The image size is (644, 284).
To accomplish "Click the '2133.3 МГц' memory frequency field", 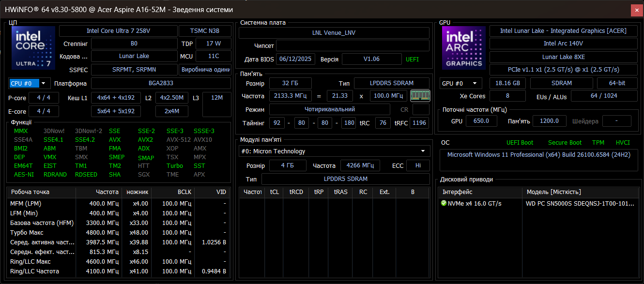I will (290, 96).
